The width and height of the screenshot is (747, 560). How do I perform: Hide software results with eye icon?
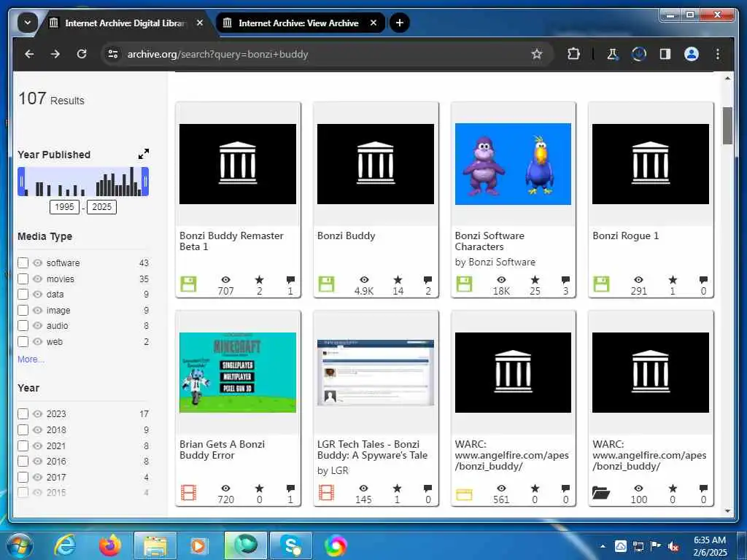pos(38,262)
